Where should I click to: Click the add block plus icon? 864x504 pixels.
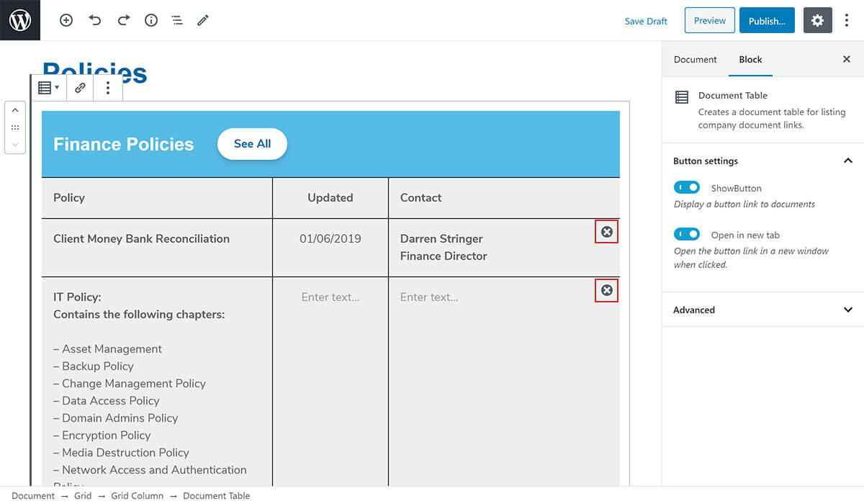click(x=66, y=21)
